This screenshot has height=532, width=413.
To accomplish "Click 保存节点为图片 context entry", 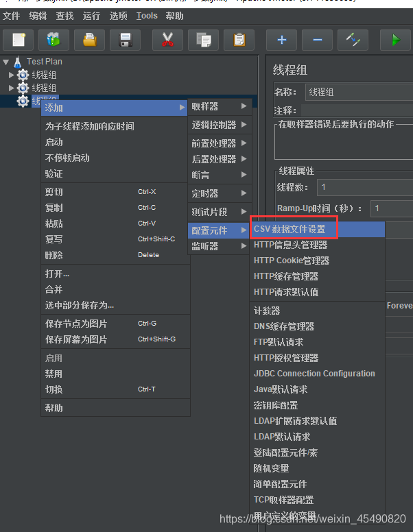I will [x=115, y=324].
